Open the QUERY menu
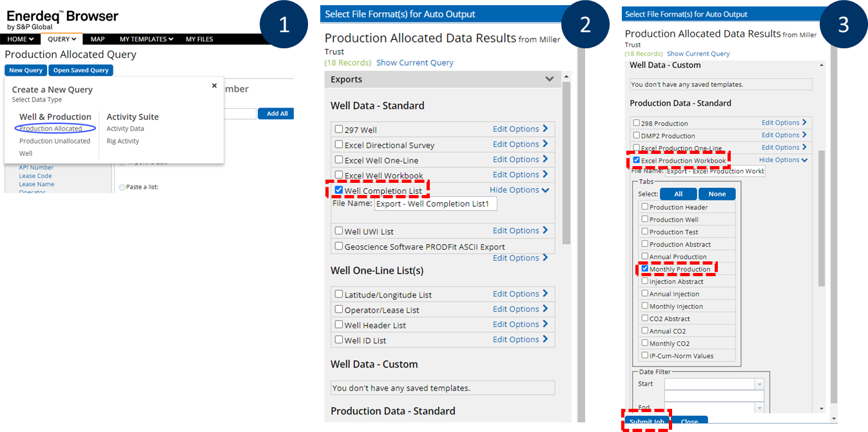Image resolution: width=868 pixels, height=432 pixels. pyautogui.click(x=62, y=39)
